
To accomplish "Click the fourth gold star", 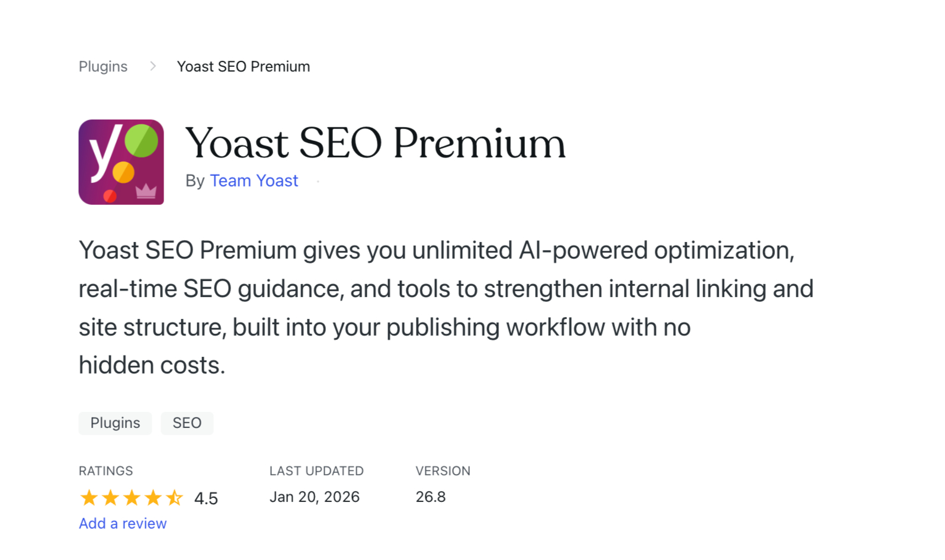I will (x=153, y=498).
